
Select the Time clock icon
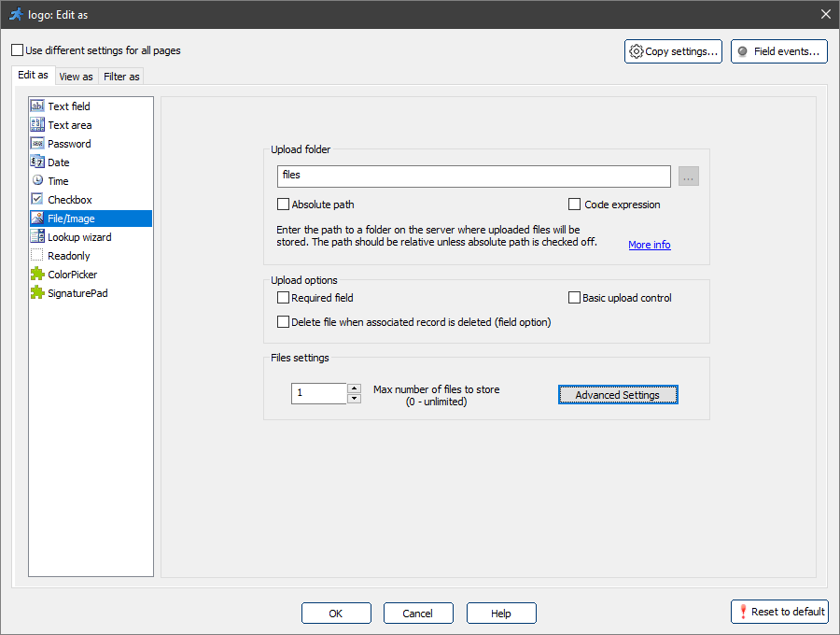(x=37, y=181)
